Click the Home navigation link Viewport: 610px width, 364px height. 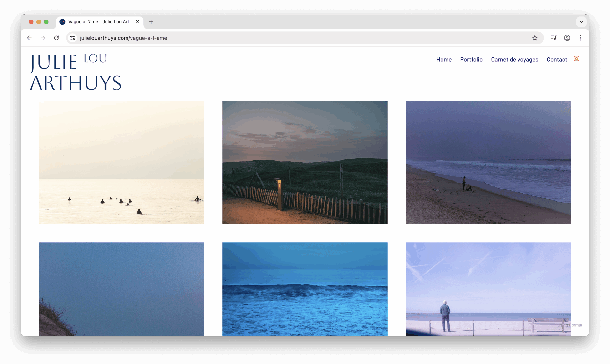444,60
